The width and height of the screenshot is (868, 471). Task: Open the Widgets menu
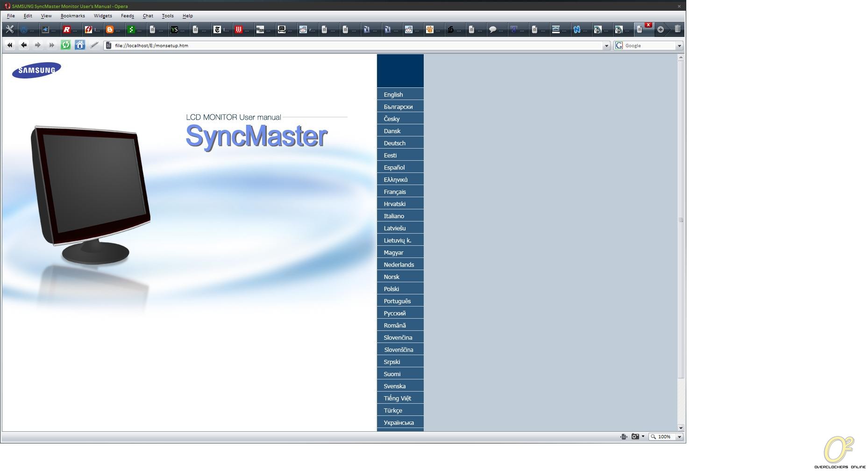click(x=103, y=16)
